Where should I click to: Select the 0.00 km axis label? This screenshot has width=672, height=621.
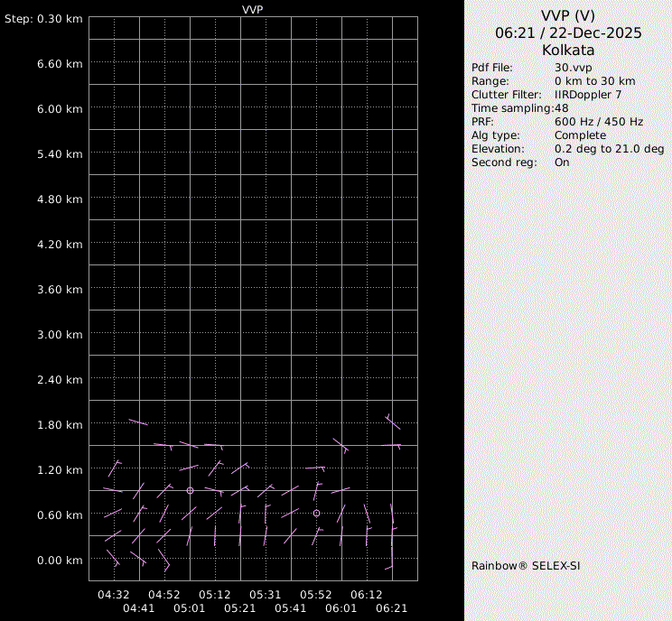tap(60, 561)
